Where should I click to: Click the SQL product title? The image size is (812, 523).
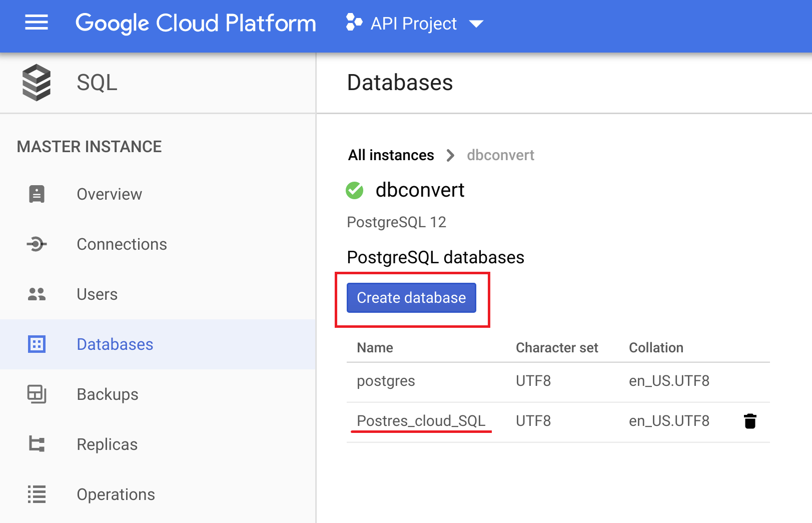coord(97,83)
